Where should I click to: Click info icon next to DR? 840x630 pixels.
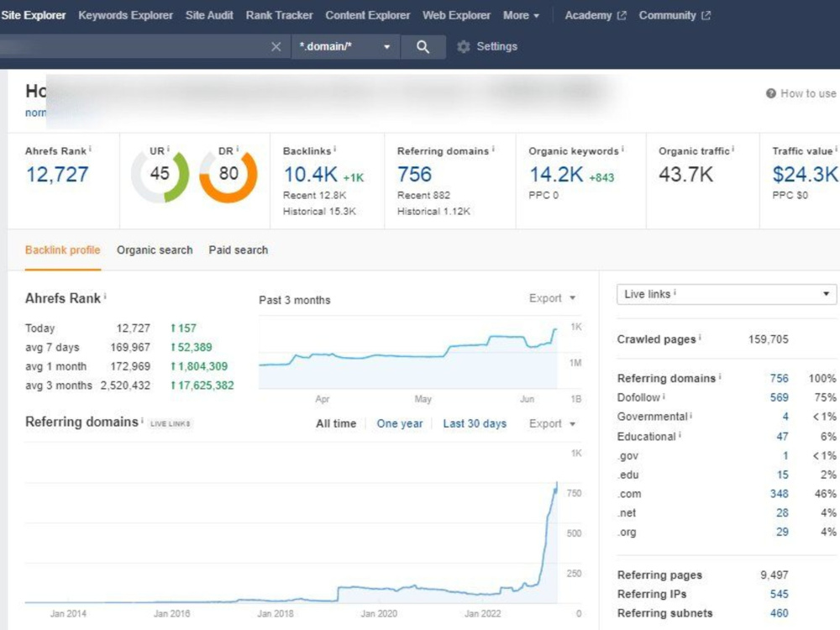(238, 149)
